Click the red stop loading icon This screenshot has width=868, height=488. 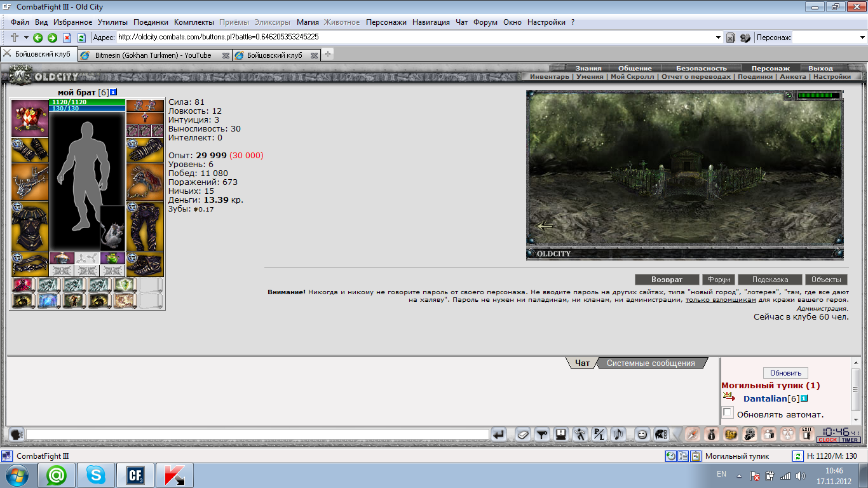(67, 37)
